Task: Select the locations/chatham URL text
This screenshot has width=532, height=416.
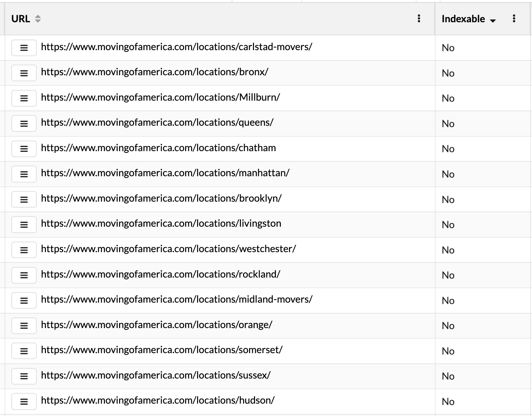Action: [159, 148]
